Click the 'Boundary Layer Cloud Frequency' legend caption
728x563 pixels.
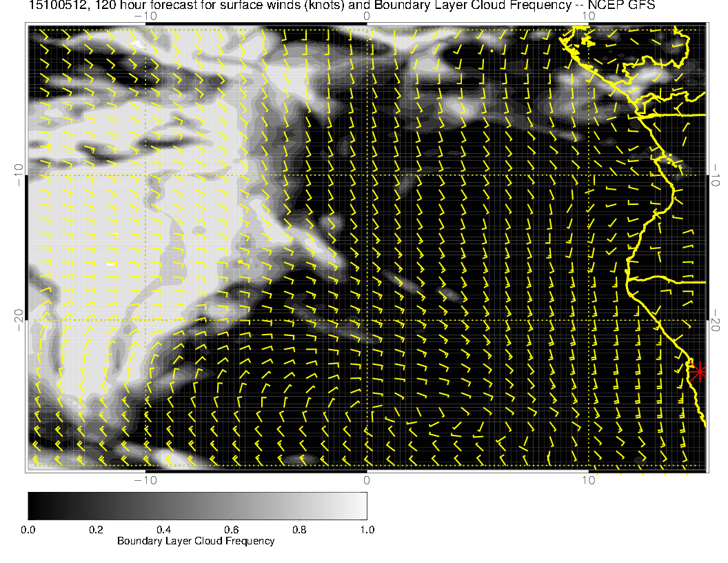point(196,541)
